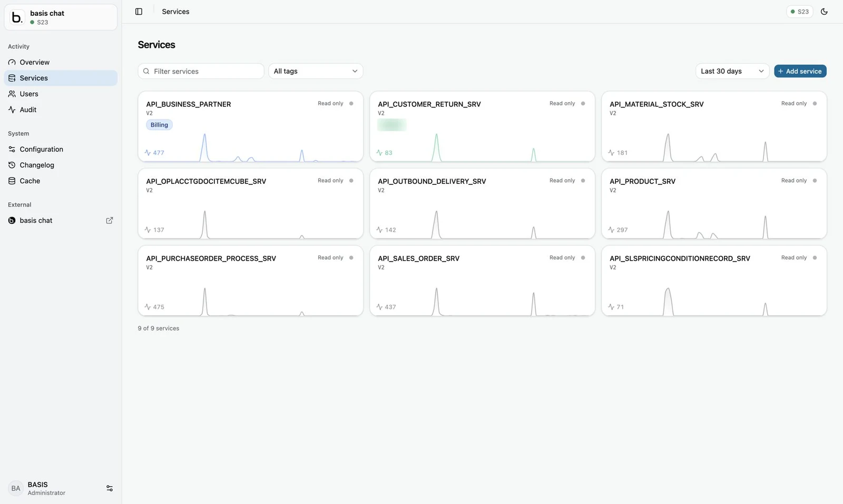The width and height of the screenshot is (843, 504).
Task: Toggle the sidebar panel icon
Action: (x=139, y=12)
